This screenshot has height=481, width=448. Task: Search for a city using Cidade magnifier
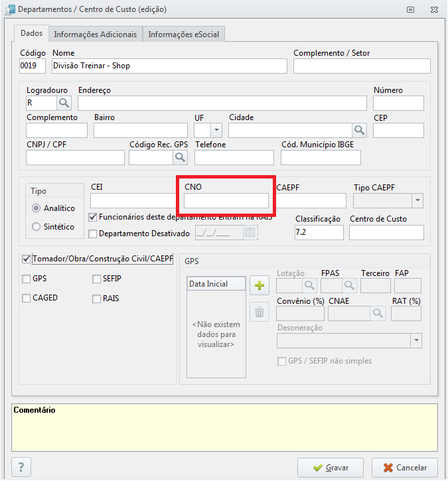coord(359,131)
